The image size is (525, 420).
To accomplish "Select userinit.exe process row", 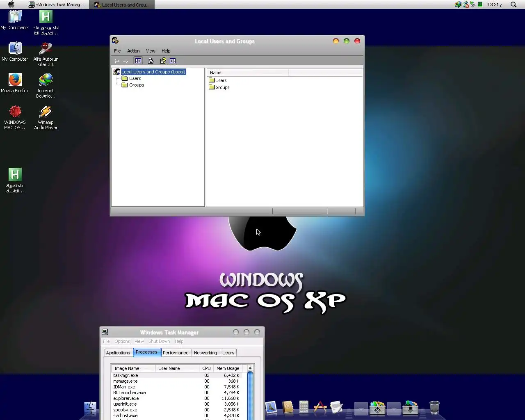I will tap(176, 404).
